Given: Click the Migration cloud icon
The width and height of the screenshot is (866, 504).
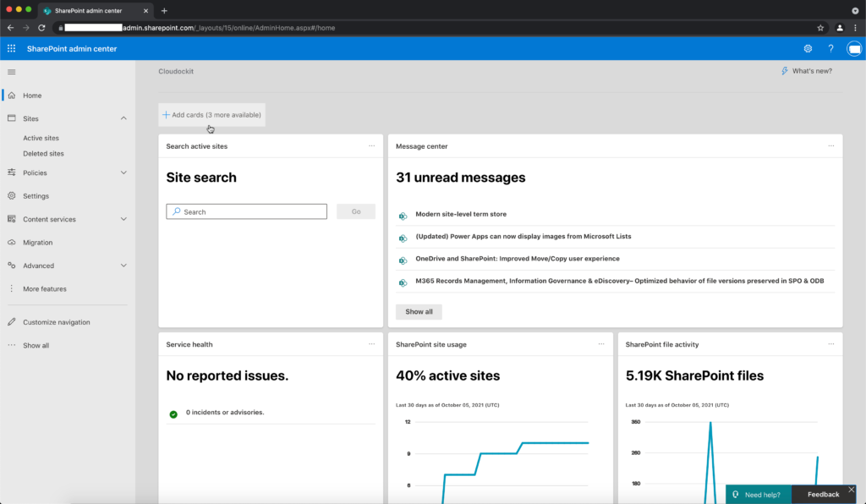Looking at the screenshot, I should (12, 243).
